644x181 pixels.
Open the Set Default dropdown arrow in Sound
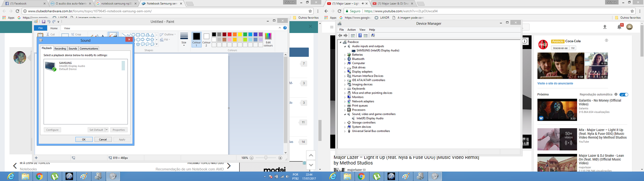(x=107, y=130)
